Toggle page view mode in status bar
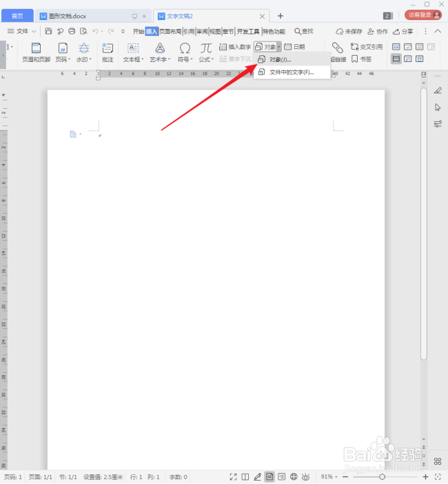 point(269,477)
